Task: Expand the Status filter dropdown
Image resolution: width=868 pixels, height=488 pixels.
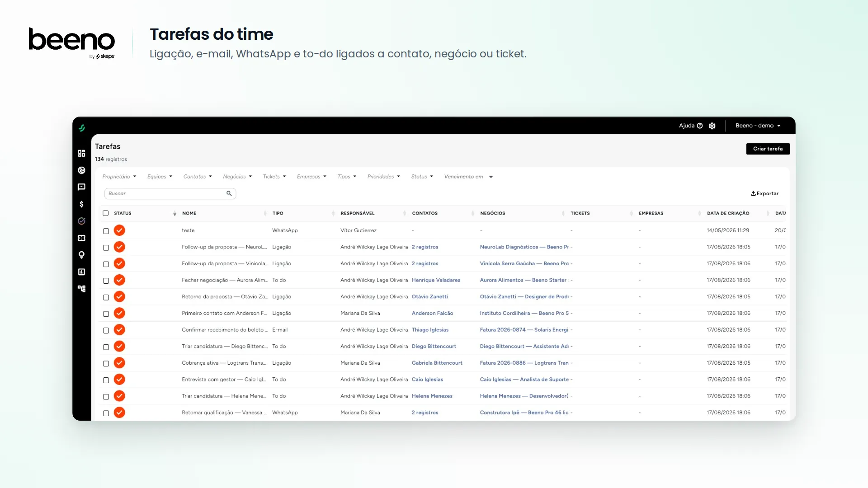Action: pos(422,177)
